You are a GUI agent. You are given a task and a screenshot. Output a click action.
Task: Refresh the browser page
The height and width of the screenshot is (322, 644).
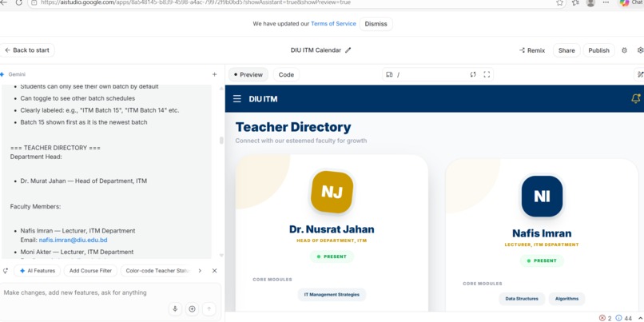pyautogui.click(x=19, y=2)
